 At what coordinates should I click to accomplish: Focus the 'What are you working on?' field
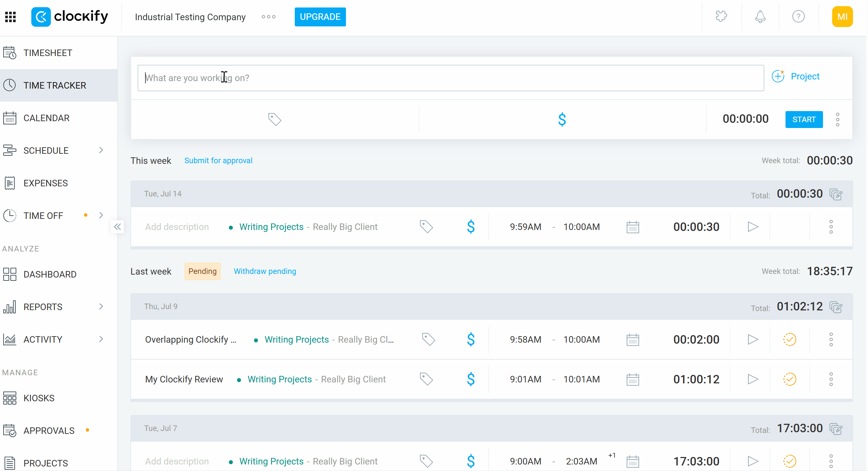pyautogui.click(x=451, y=78)
